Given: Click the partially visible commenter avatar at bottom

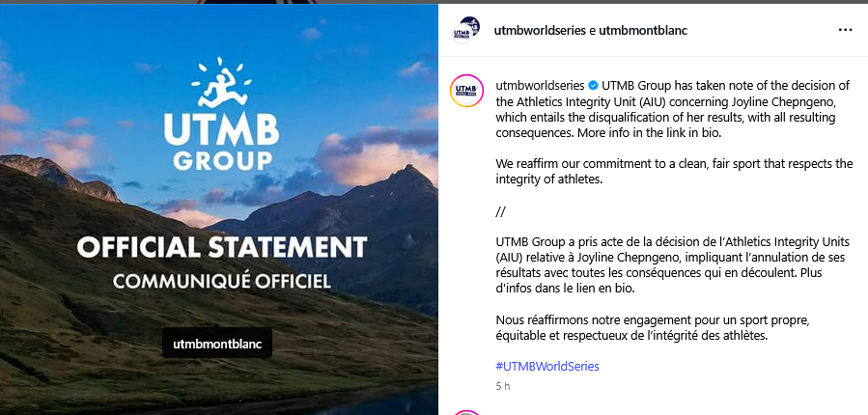Looking at the screenshot, I should click(x=466, y=412).
